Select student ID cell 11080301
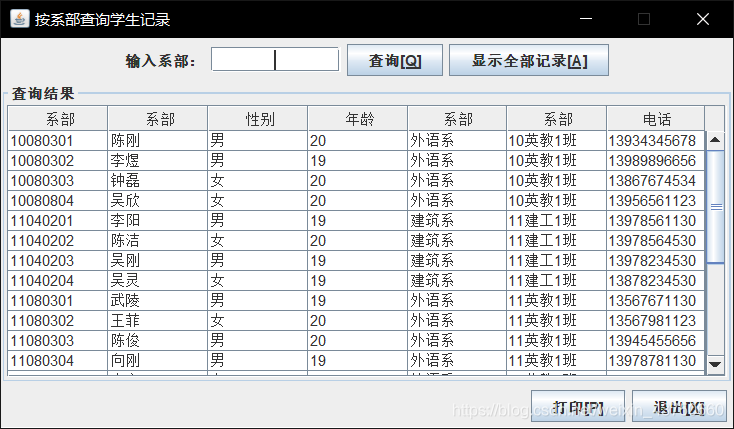Image resolution: width=734 pixels, height=429 pixels. (x=58, y=301)
